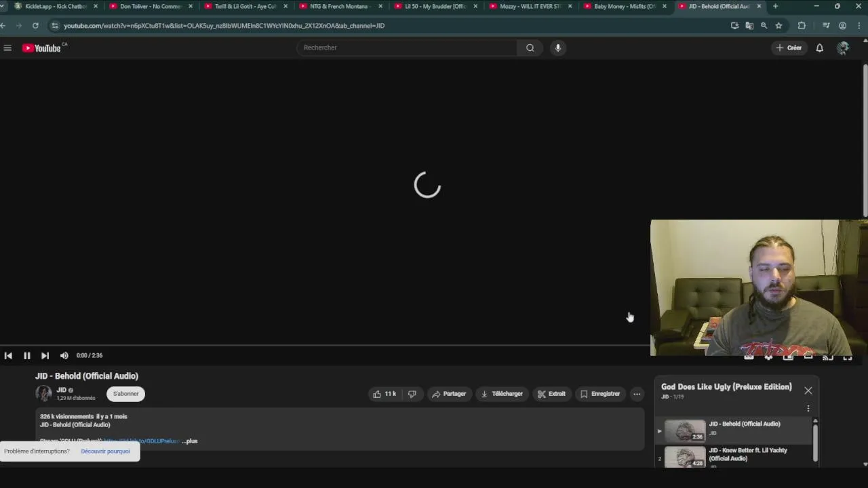This screenshot has height=488, width=868.
Task: Click the search magnifier button
Action: 530,47
